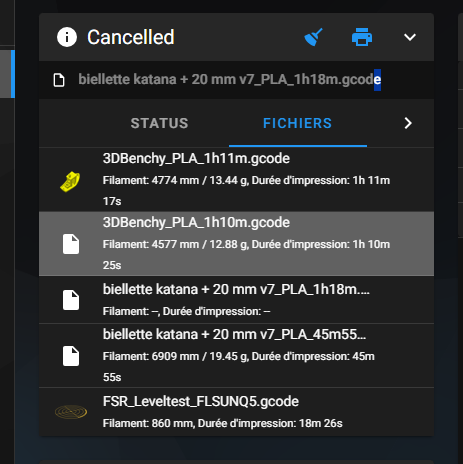463x464 pixels.
Task: Click file icon of 3DBenchy_PLA_1h10m.gcode
Action: 71,244
